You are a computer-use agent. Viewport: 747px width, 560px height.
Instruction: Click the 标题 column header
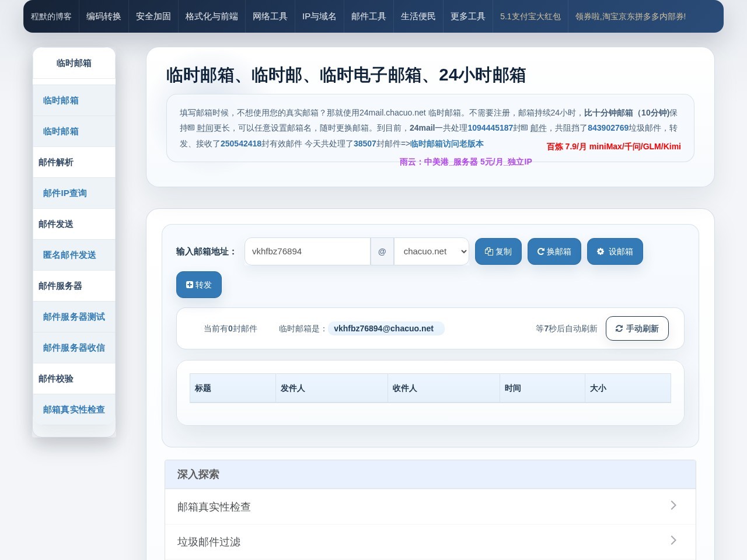[x=233, y=388]
